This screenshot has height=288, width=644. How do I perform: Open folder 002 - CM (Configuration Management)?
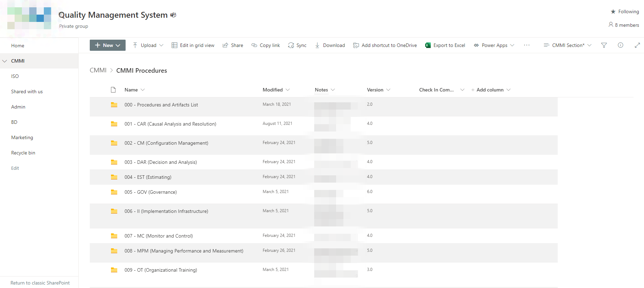coord(166,143)
